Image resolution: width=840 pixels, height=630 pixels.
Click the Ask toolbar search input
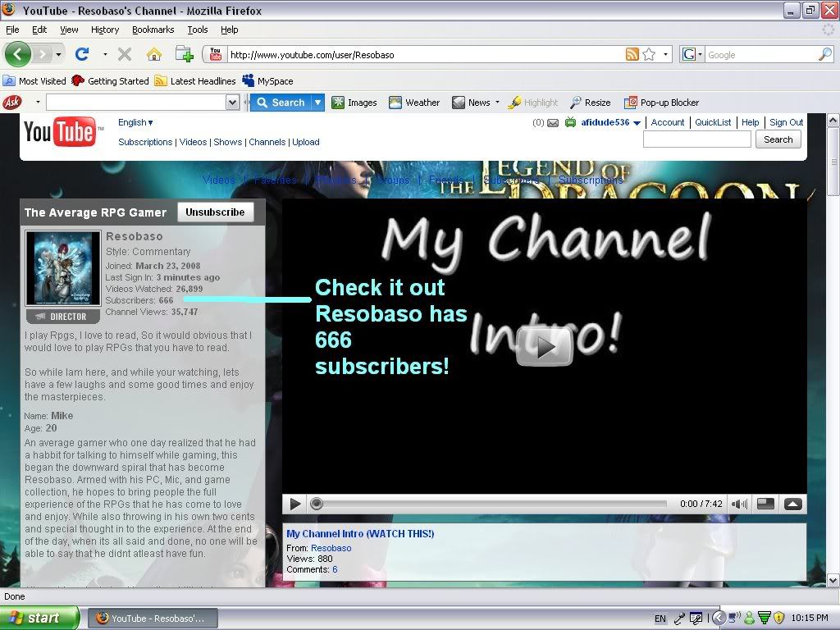tap(137, 103)
